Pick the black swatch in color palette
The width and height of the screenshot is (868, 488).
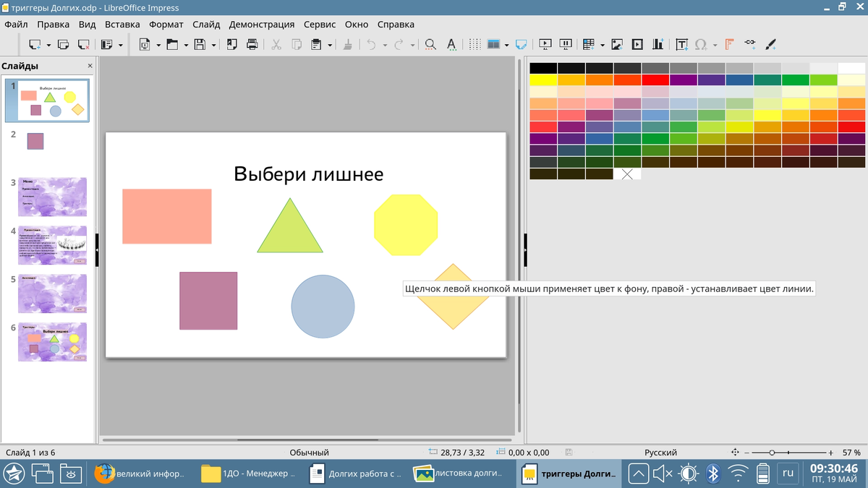pos(543,68)
